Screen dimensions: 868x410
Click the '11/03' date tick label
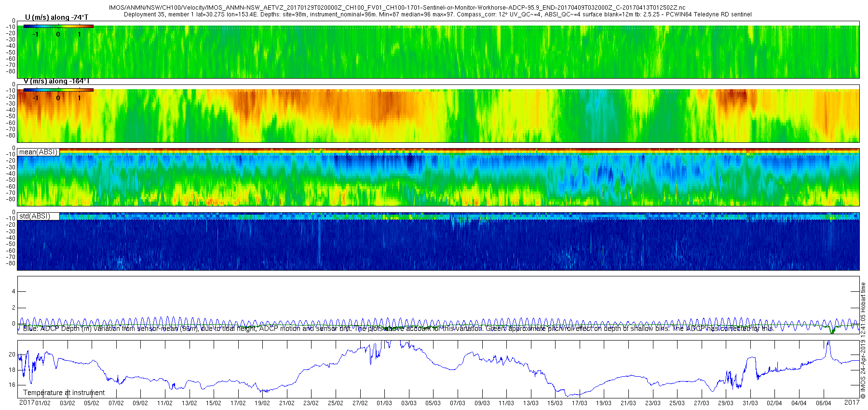pos(506,403)
